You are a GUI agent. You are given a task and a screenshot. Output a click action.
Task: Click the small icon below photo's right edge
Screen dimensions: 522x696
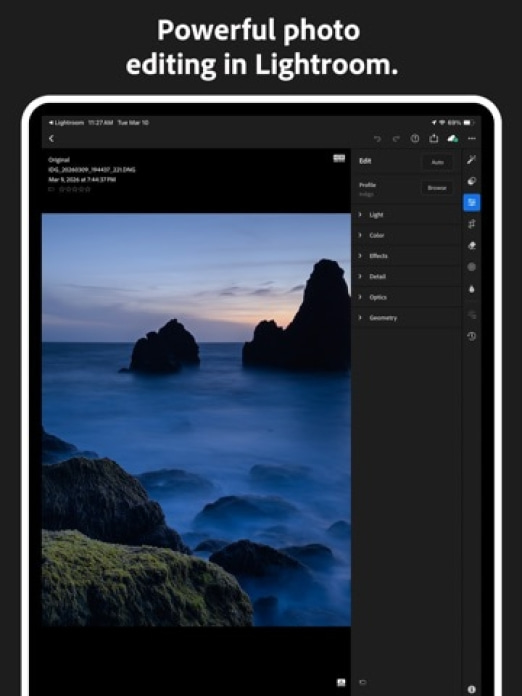pyautogui.click(x=341, y=683)
